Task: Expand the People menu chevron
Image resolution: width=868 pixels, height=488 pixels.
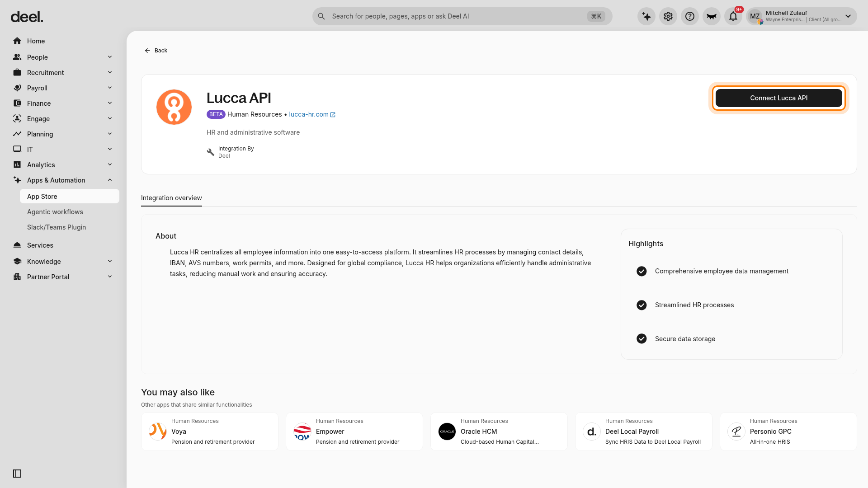Action: pyautogui.click(x=110, y=57)
